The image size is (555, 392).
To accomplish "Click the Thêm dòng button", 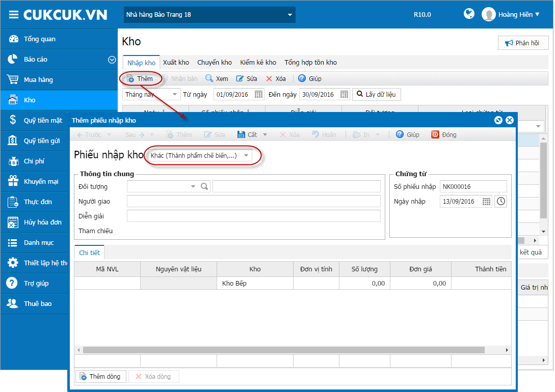I will click(x=100, y=376).
